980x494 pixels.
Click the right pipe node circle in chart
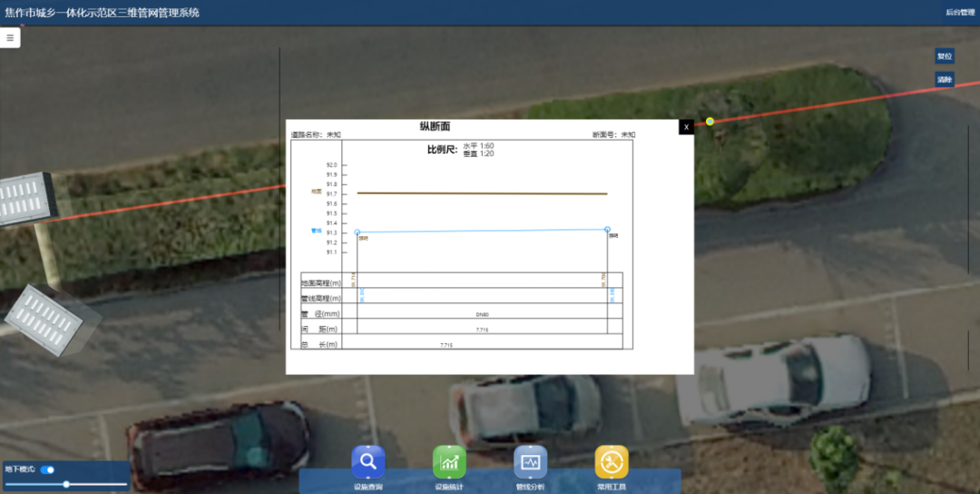click(607, 230)
